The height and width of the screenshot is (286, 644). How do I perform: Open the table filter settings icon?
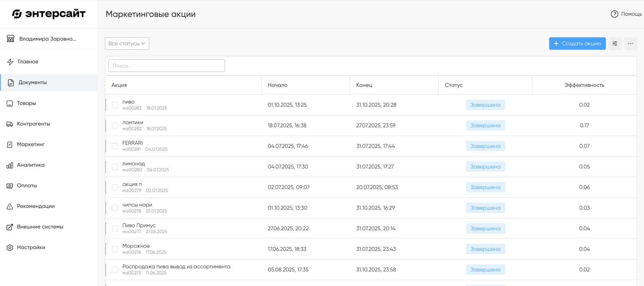coord(615,44)
